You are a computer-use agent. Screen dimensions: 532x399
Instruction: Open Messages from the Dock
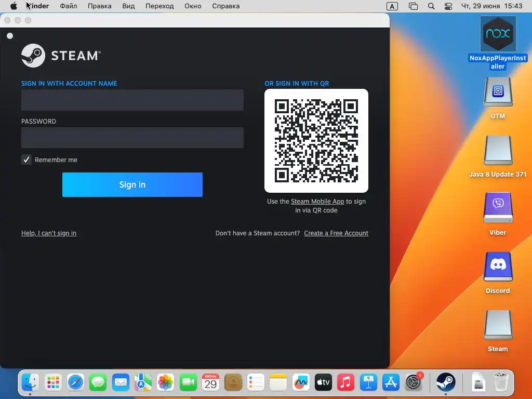pyautogui.click(x=98, y=382)
